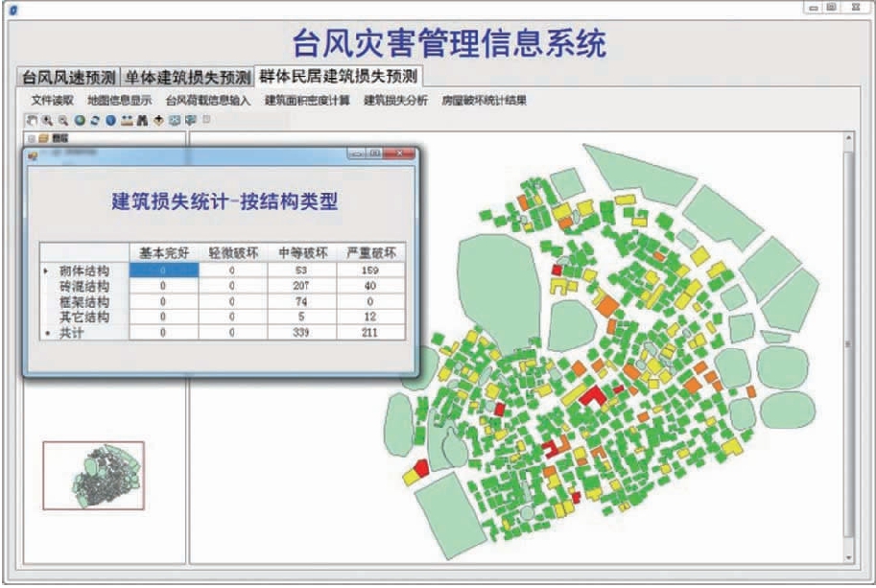
Task: Click the zoom in magnifier icon
Action: click(47, 121)
